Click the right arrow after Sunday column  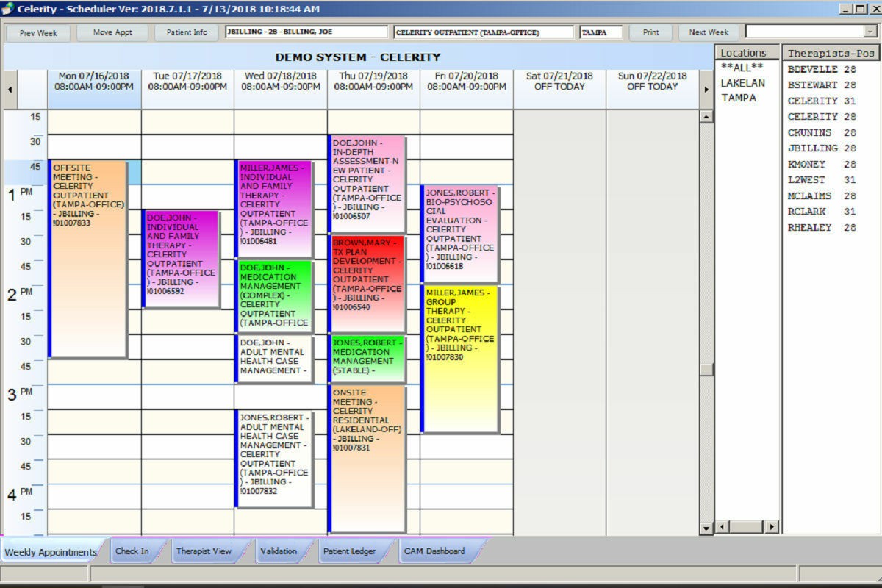point(706,90)
